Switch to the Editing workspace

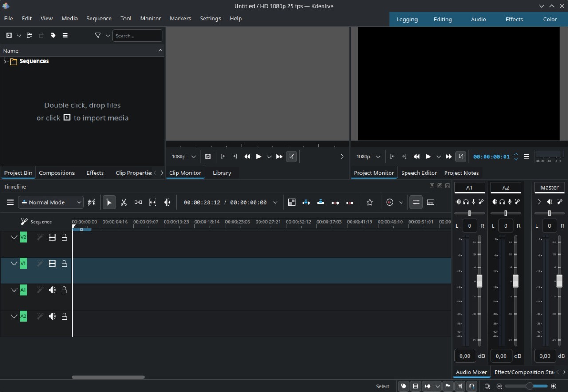[x=442, y=20]
